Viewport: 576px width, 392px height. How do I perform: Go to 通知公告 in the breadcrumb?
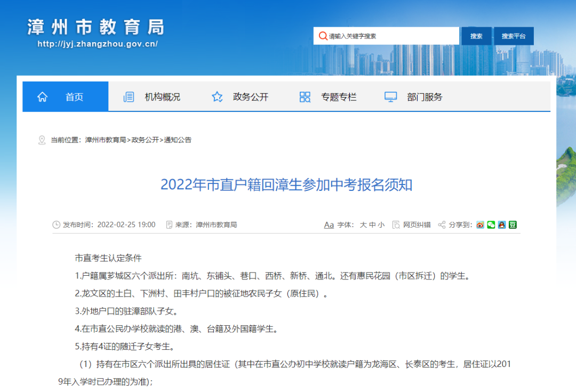coord(178,140)
